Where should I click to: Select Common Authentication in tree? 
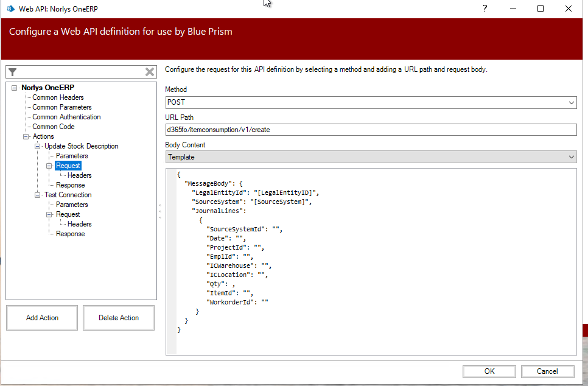click(x=66, y=117)
